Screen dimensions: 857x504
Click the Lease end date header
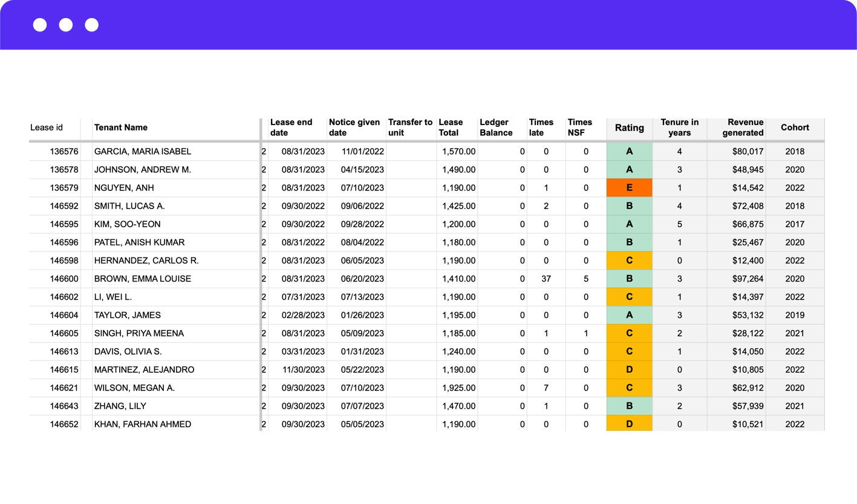pos(292,128)
